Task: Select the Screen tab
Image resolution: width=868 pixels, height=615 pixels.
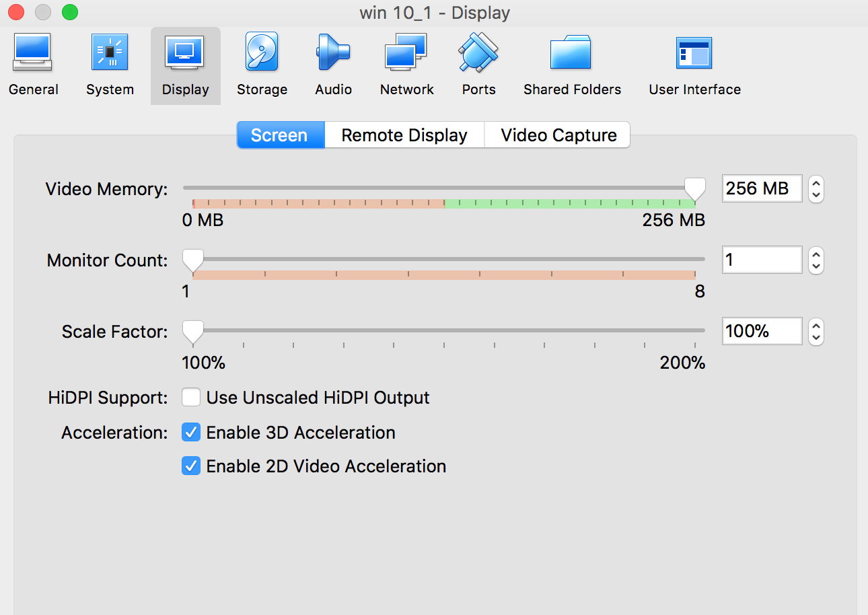Action: 279,135
